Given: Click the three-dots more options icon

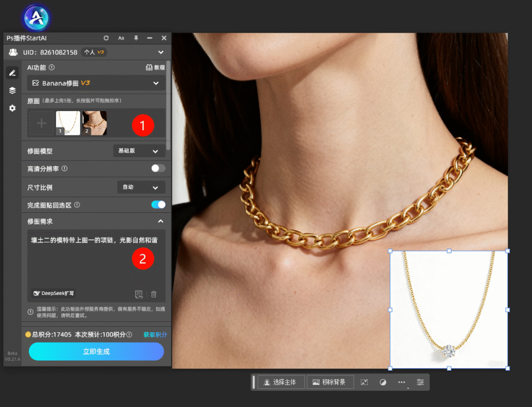Looking at the screenshot, I should click(402, 382).
